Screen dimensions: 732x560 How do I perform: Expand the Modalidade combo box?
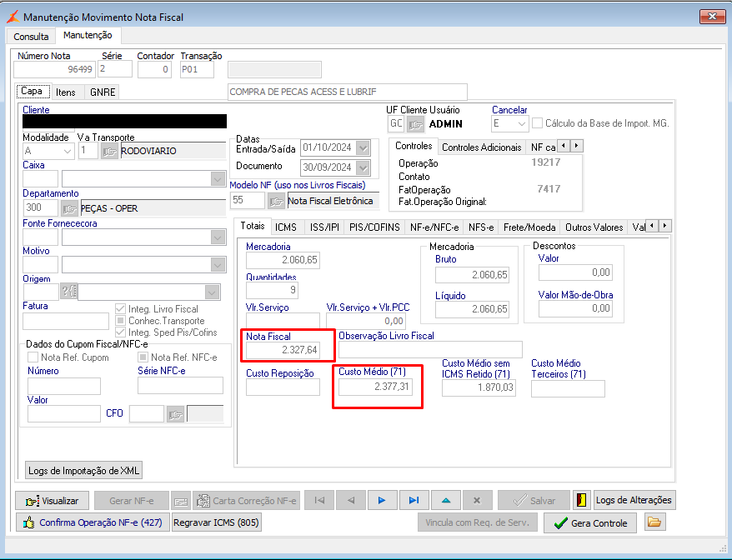pyautogui.click(x=67, y=151)
